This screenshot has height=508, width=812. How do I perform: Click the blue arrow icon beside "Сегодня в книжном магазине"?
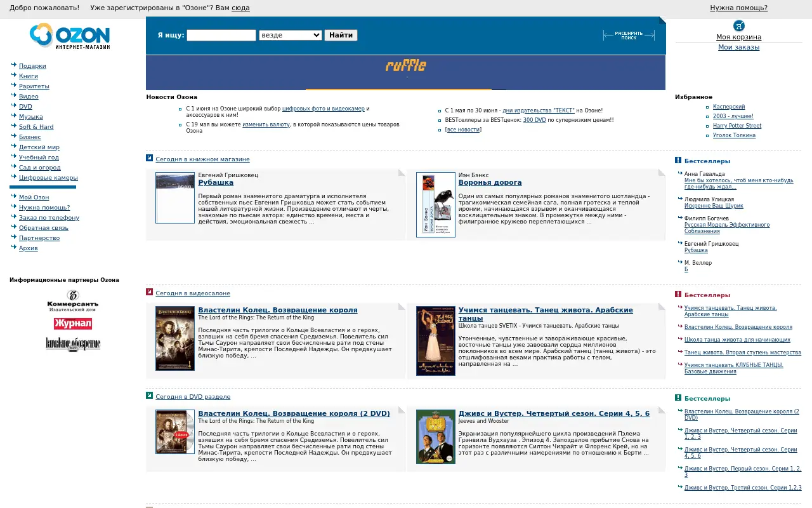[150, 158]
